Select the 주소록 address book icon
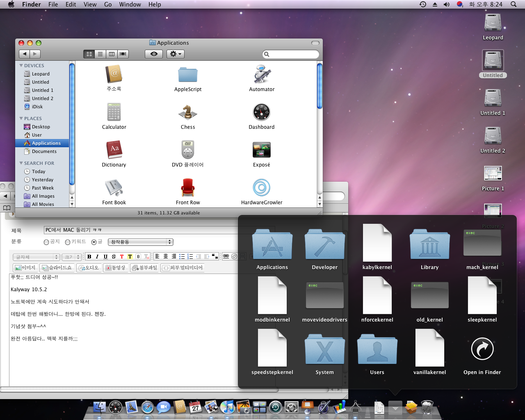 coord(114,75)
